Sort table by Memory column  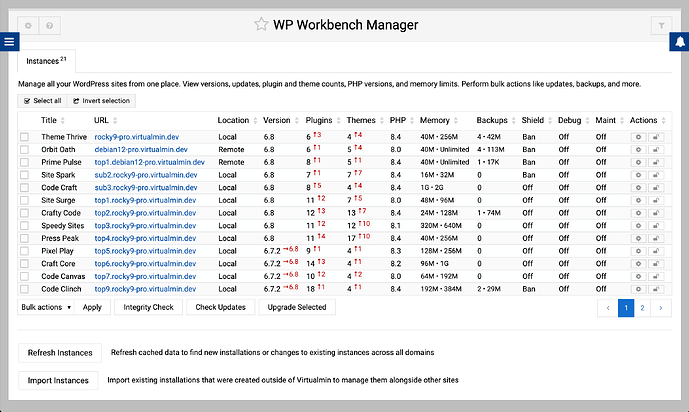pyautogui.click(x=439, y=120)
